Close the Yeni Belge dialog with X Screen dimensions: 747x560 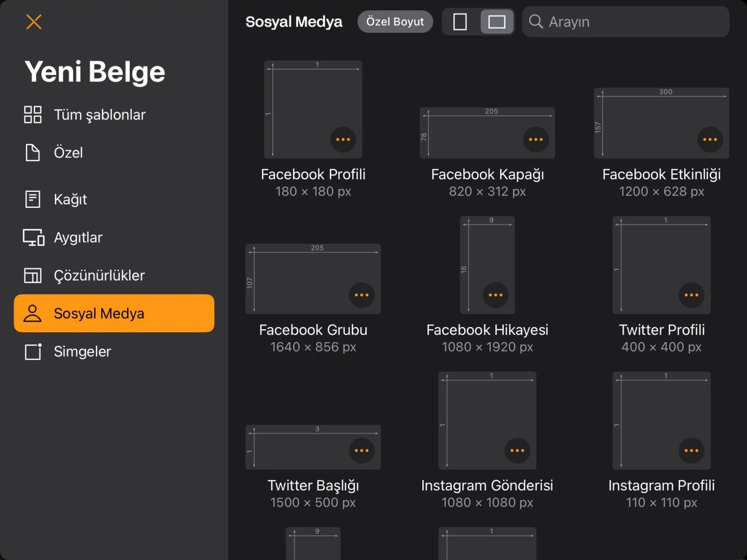(34, 22)
